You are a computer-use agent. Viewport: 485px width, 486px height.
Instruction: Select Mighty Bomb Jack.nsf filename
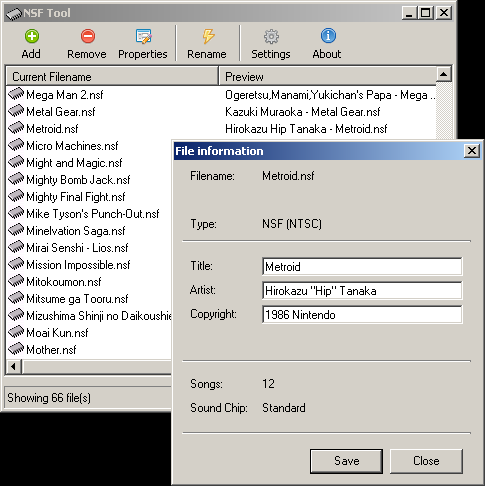point(78,180)
